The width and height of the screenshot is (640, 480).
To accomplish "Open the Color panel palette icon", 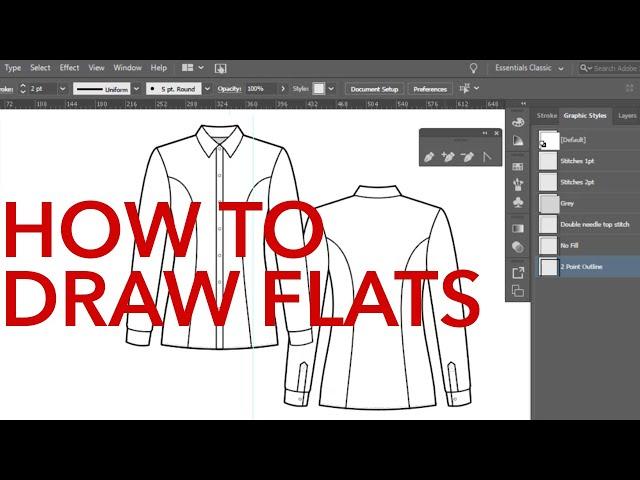I will click(518, 122).
